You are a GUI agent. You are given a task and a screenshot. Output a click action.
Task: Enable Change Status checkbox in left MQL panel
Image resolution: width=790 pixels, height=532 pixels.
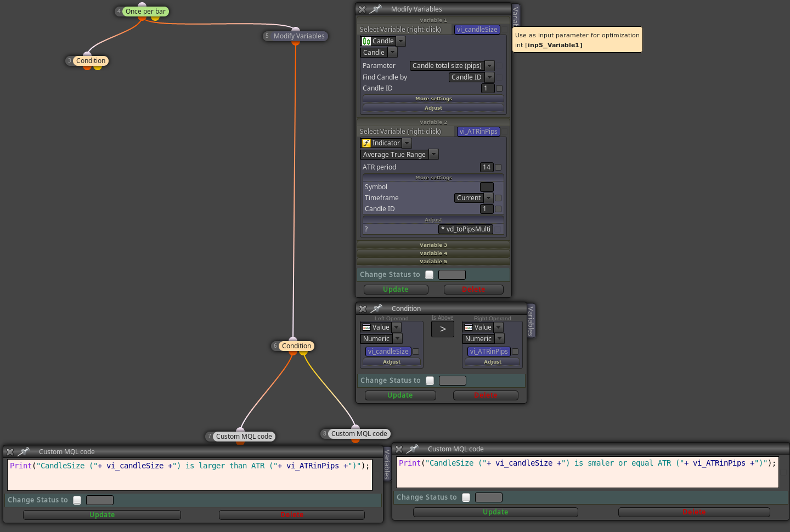[x=77, y=500]
